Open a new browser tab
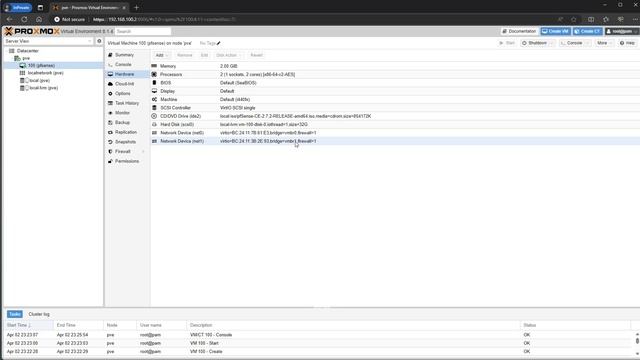 136,7
